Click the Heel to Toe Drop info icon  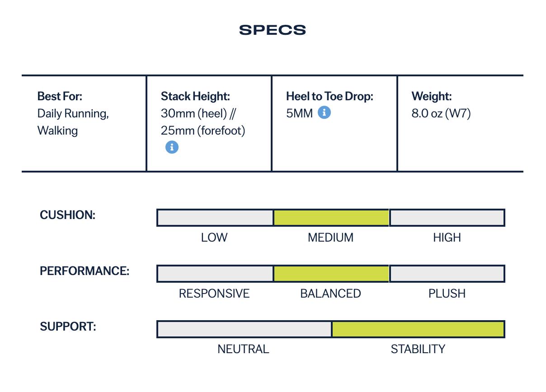point(324,112)
